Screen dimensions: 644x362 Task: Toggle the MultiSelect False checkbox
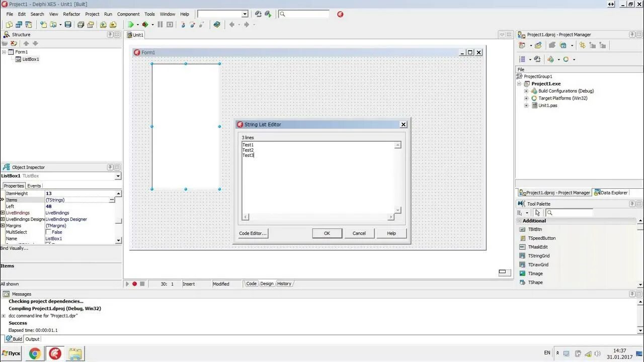[x=48, y=232]
